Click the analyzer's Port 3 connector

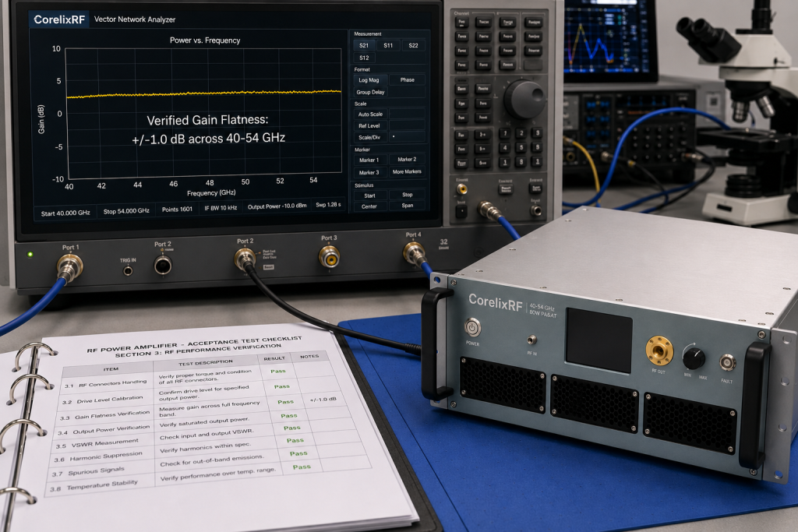pyautogui.click(x=330, y=258)
